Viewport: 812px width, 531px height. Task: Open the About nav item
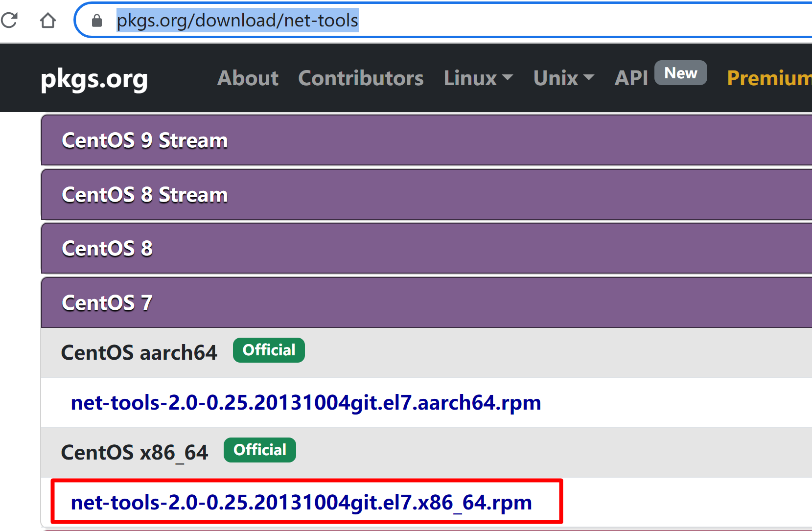coord(248,78)
